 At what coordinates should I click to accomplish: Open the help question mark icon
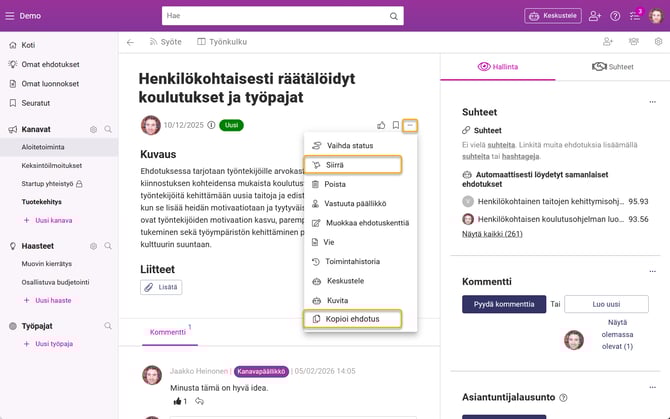(x=615, y=16)
